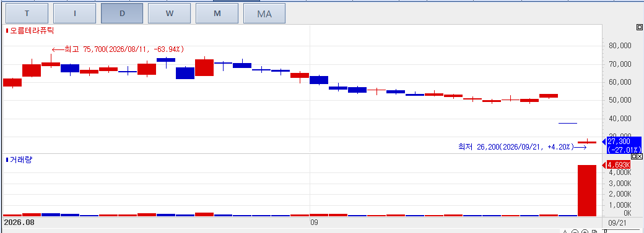644x233 pixels.
Task: Click the 09 month marker on date axis
Action: point(314,222)
